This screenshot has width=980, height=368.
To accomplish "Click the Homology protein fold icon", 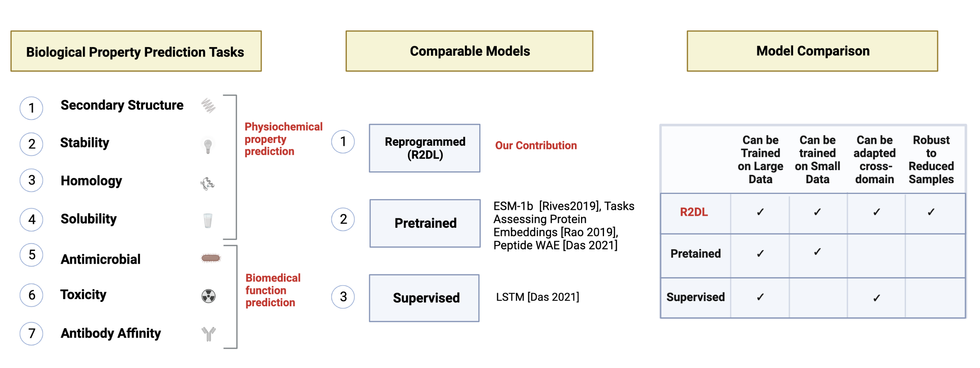I will click(x=207, y=184).
